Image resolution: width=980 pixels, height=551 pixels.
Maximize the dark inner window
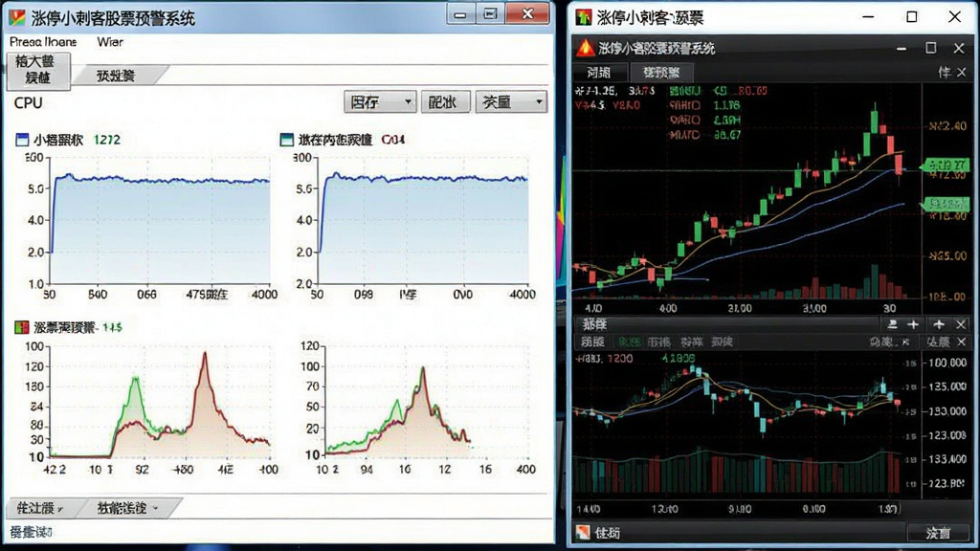930,48
